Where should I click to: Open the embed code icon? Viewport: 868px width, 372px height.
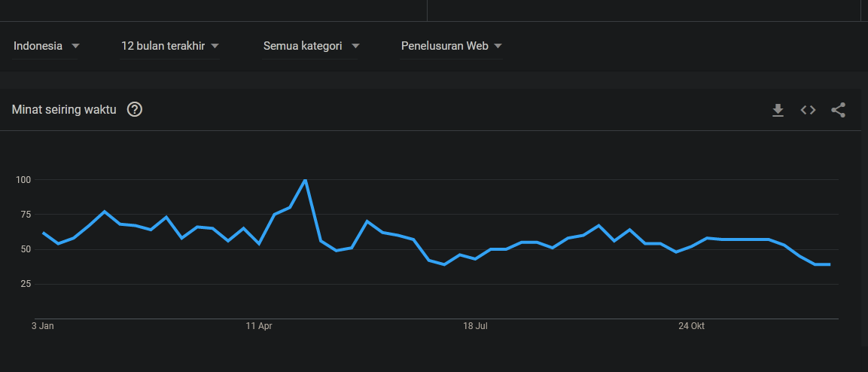point(809,110)
